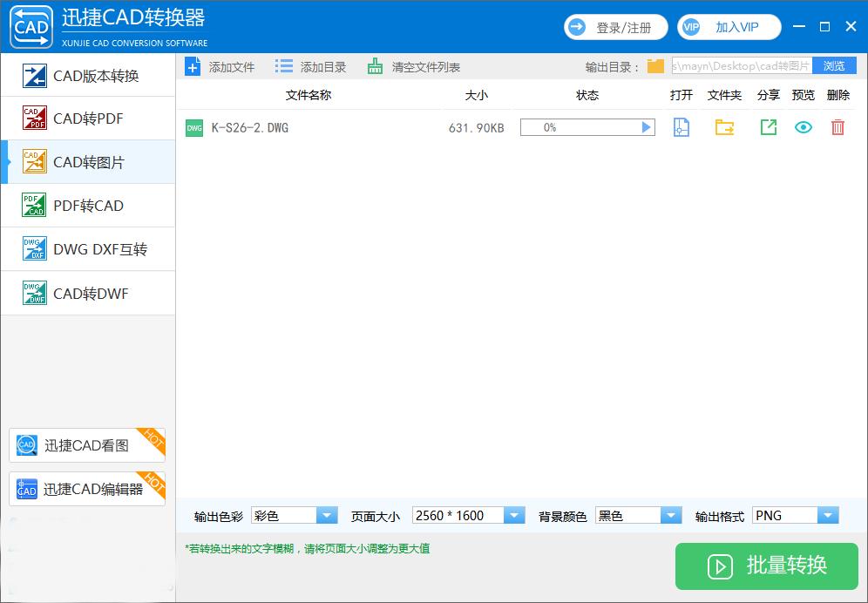Click the 添加文件 plus icon

coord(193,65)
